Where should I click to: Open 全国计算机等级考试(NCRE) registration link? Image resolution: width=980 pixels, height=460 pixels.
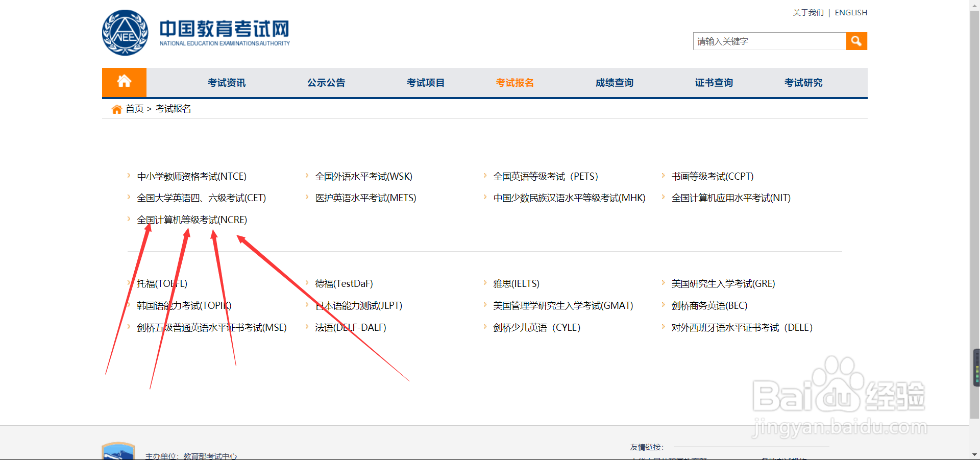click(x=192, y=219)
